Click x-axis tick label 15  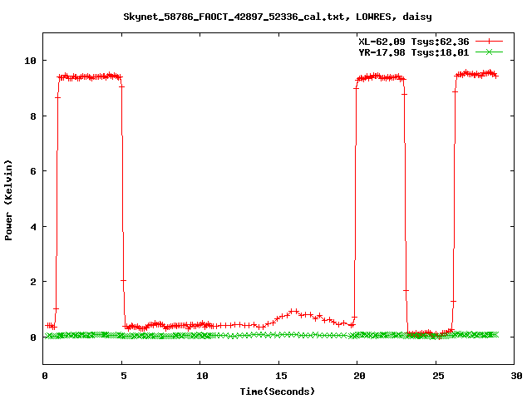pos(281,376)
